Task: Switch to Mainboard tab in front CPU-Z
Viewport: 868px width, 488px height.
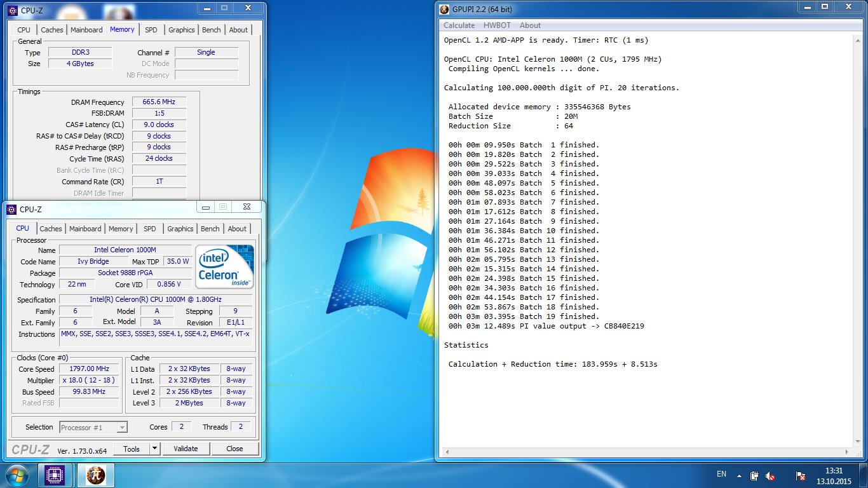Action: 85,229
